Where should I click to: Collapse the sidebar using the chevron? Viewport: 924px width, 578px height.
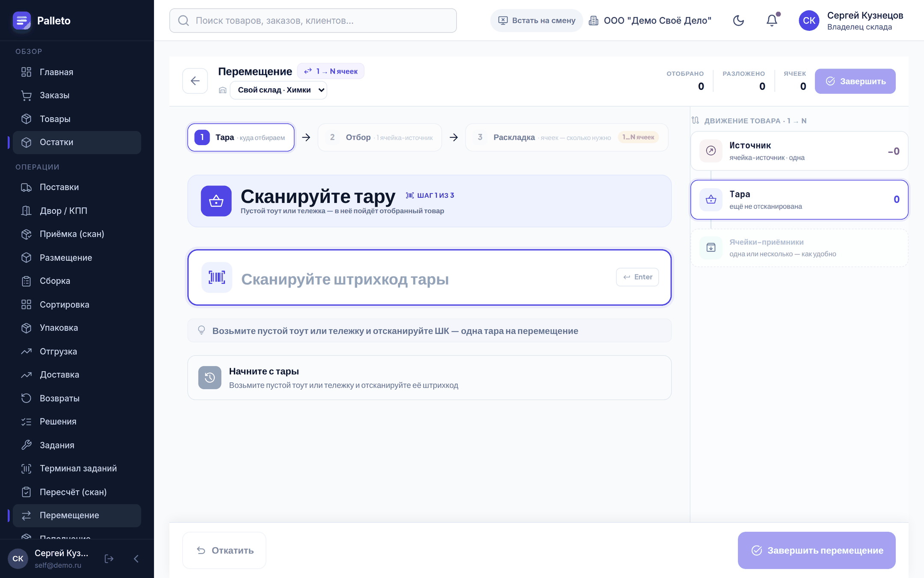click(136, 558)
